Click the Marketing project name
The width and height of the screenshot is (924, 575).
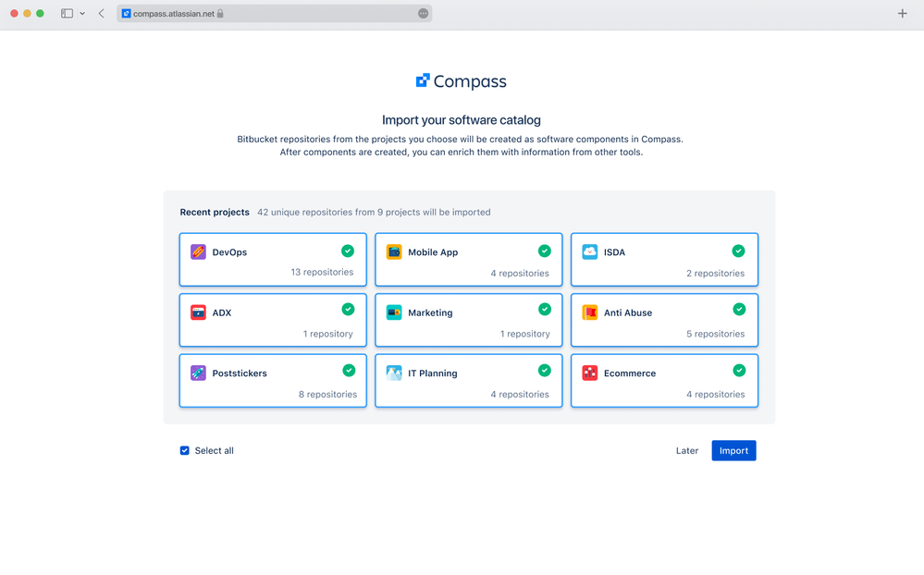[430, 312]
